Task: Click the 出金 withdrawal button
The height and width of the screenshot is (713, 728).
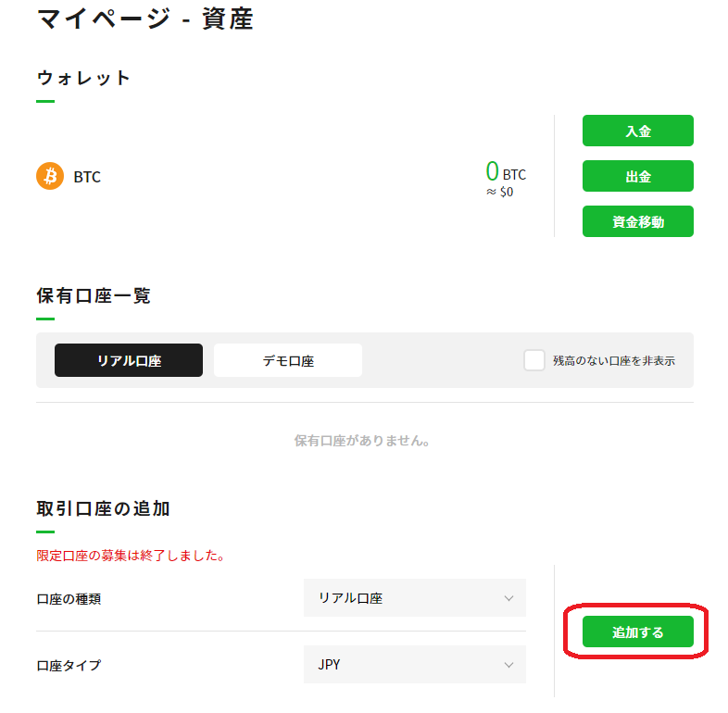Action: [638, 176]
